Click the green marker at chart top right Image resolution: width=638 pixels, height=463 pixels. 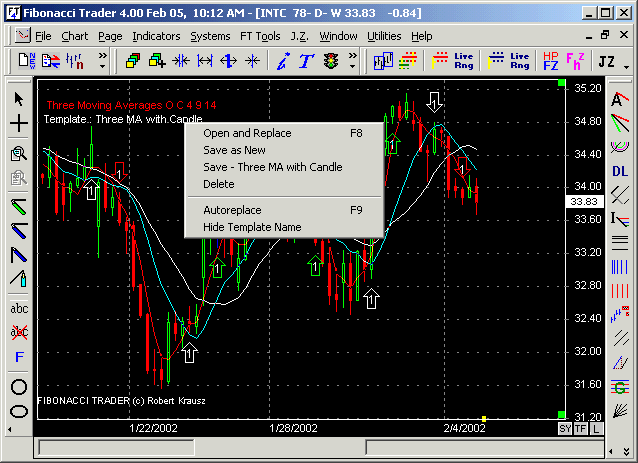(562, 83)
